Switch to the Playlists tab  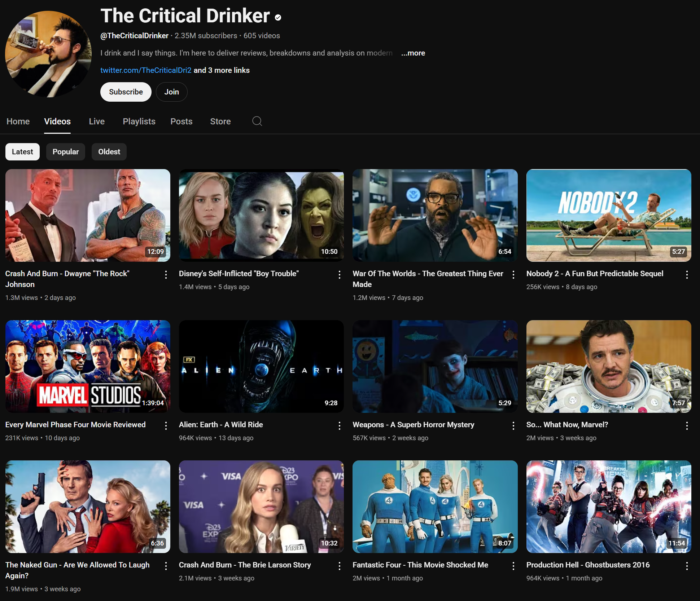139,121
